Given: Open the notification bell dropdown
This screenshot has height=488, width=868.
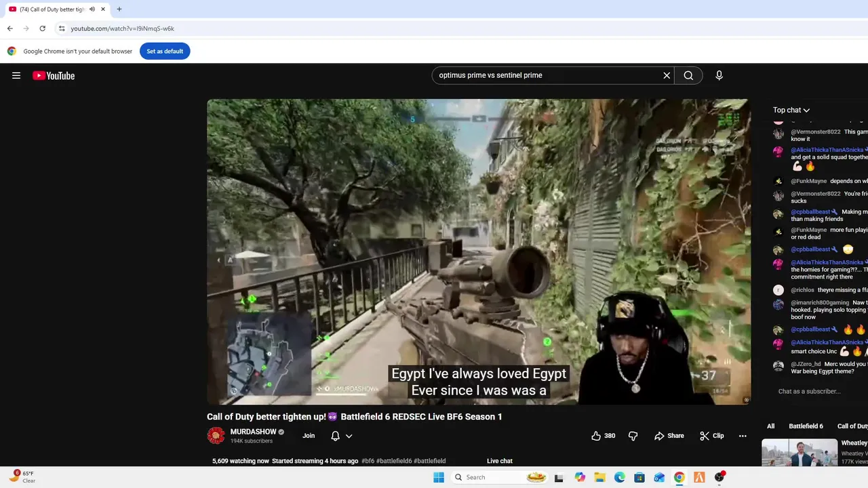Looking at the screenshot, I should (342, 436).
